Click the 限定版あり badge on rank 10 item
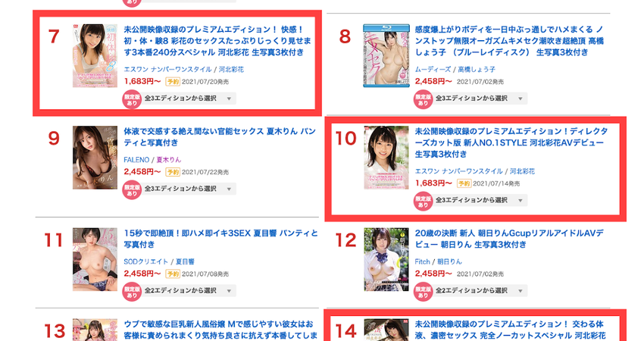This screenshot has height=341, width=644. [x=423, y=202]
